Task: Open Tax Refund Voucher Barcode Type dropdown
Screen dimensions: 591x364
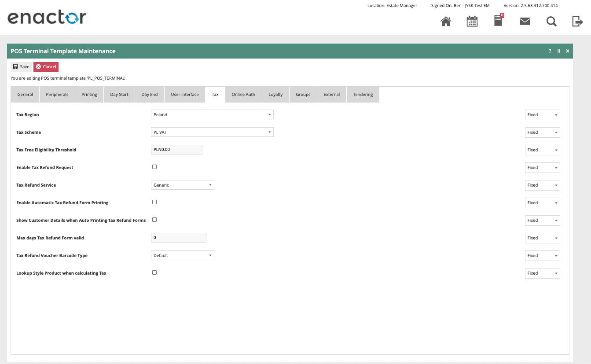Action: pos(182,256)
